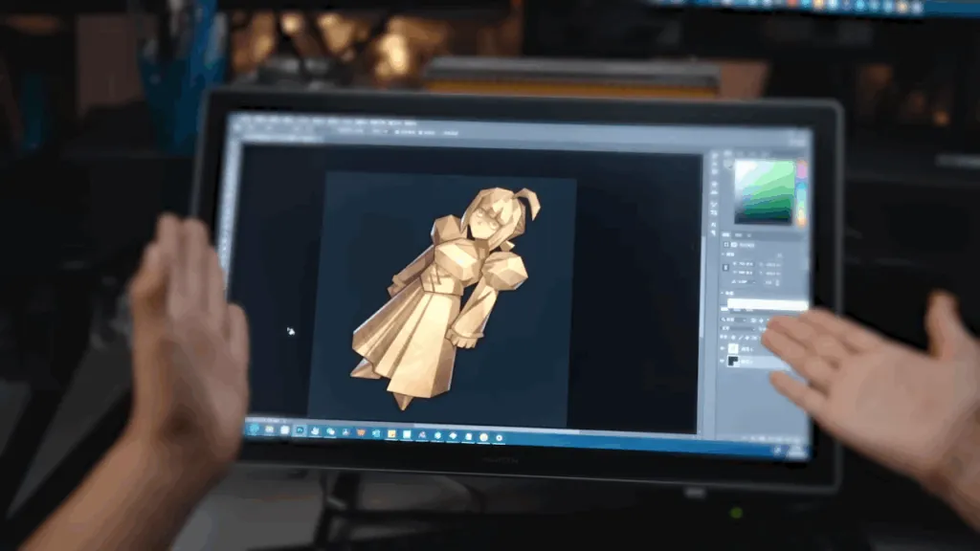Open the Windows Start button on the taskbar
The image size is (980, 551).
[254, 430]
